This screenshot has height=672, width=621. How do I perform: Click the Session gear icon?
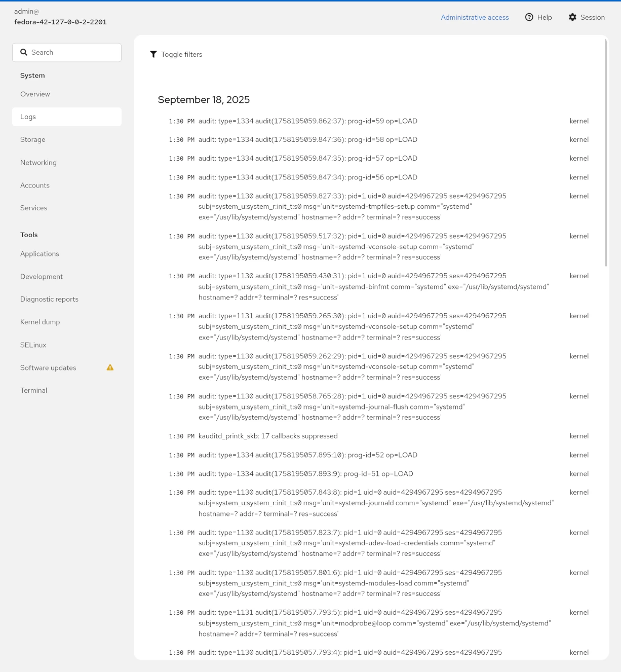click(573, 17)
